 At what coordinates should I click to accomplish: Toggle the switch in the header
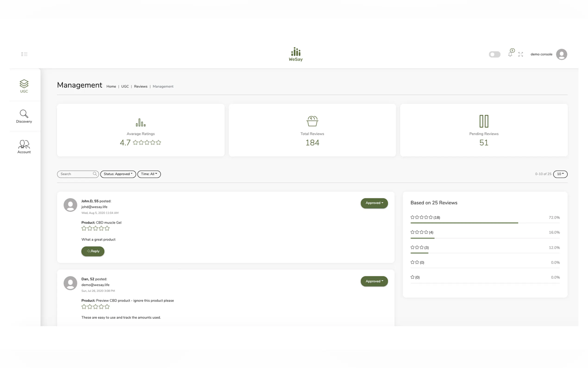coord(494,54)
